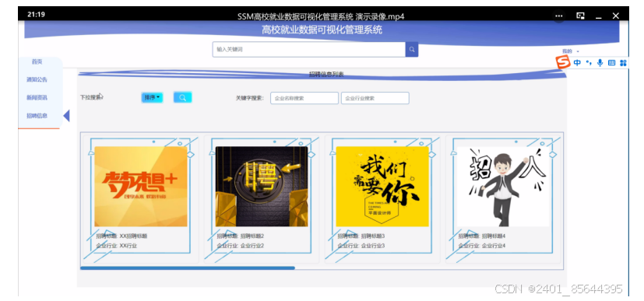Close the video player window
The height and width of the screenshot is (301, 644).
pos(616,16)
